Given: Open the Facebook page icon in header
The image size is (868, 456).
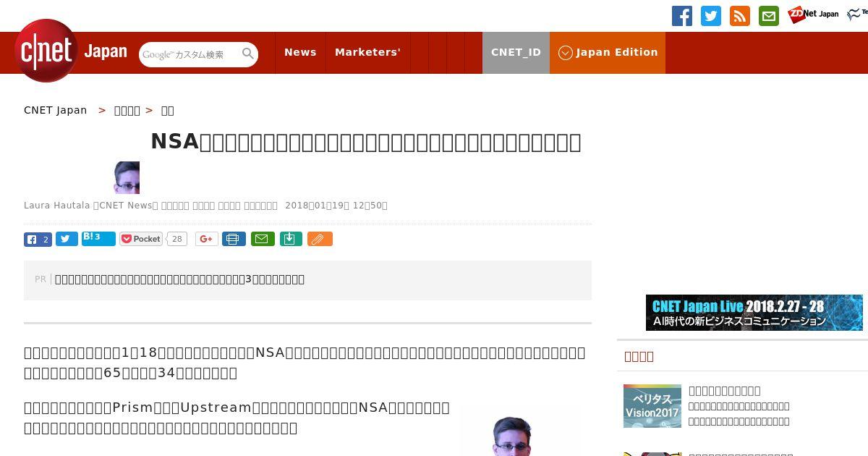Looking at the screenshot, I should click(682, 16).
